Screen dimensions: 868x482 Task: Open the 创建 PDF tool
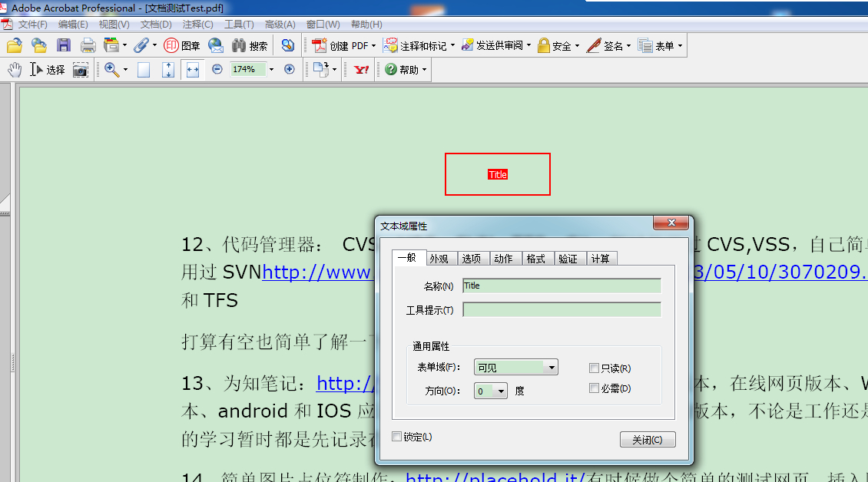click(340, 45)
